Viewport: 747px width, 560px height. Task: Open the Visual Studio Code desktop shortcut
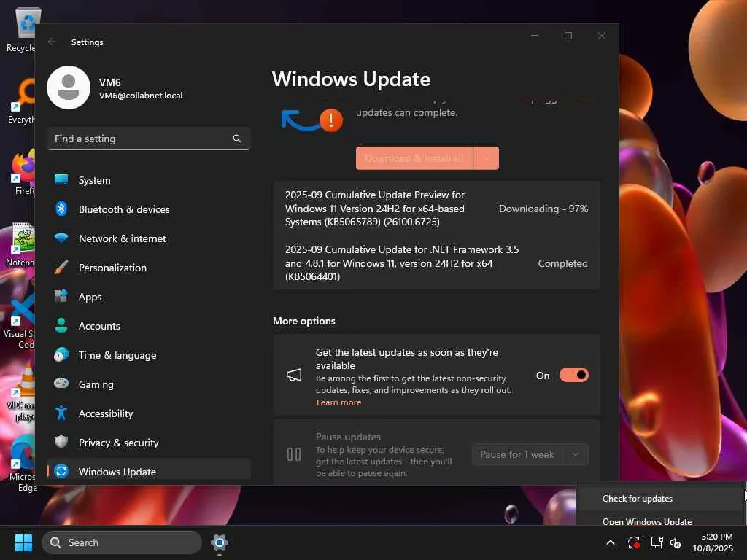pyautogui.click(x=20, y=321)
